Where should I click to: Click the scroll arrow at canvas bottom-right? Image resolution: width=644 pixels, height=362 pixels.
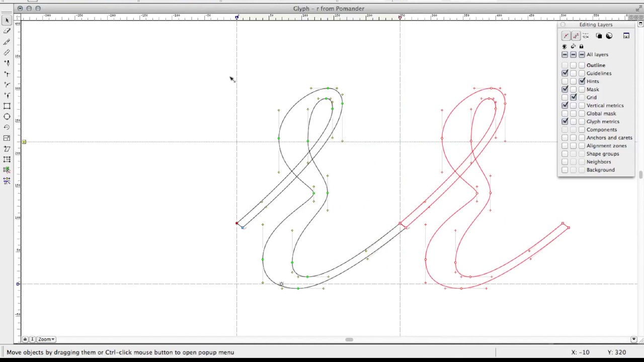pos(633,339)
